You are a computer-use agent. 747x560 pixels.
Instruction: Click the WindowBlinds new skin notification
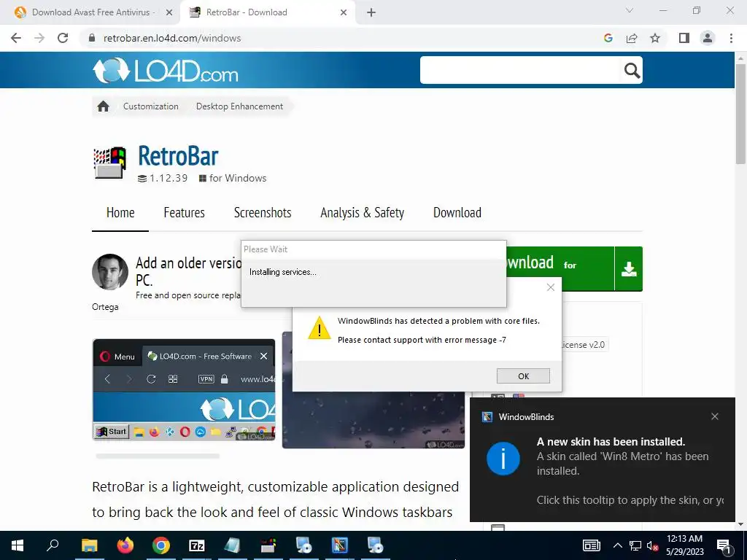coord(603,460)
